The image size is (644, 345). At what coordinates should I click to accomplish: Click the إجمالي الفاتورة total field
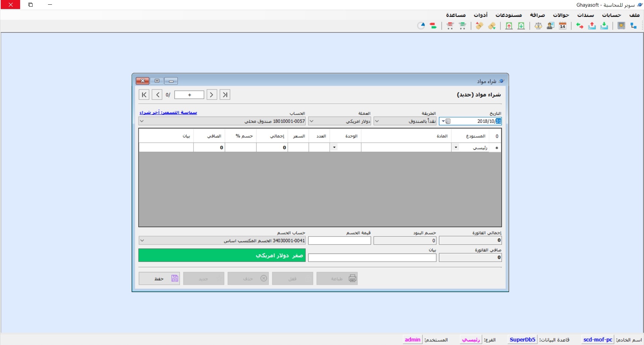tap(470, 240)
